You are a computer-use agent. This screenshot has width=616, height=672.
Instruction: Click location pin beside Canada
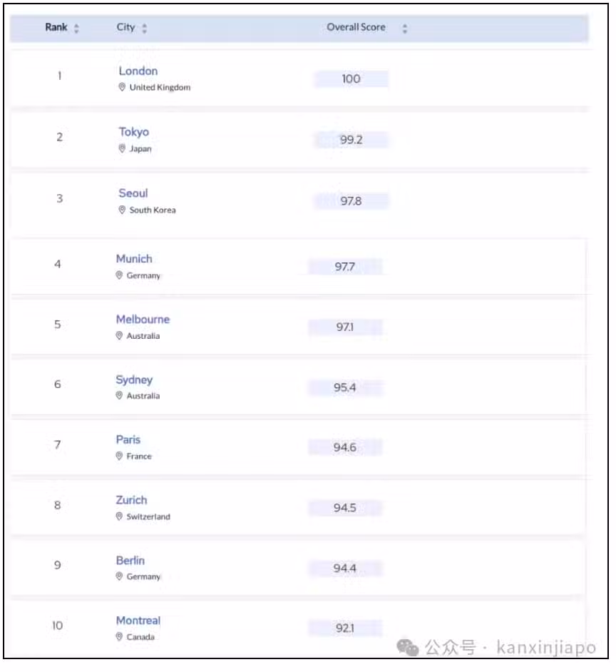pyautogui.click(x=119, y=637)
